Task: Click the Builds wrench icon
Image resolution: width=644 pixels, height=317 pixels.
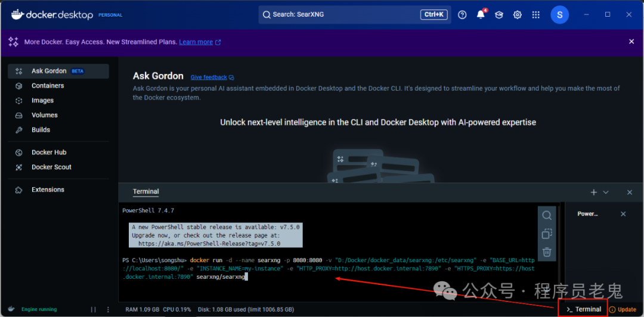Action: 18,130
